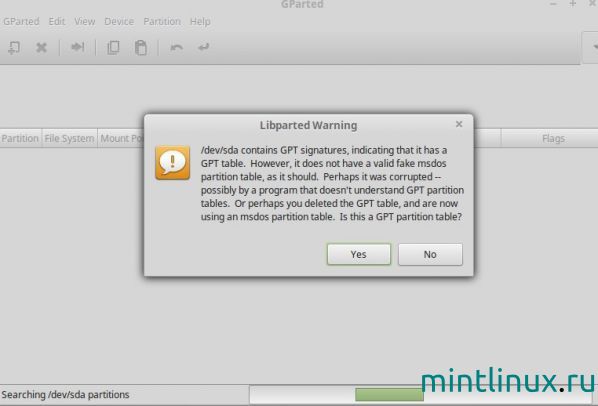The width and height of the screenshot is (598, 406).
Task: Close the Libparted Warning dialog
Action: pos(459,124)
